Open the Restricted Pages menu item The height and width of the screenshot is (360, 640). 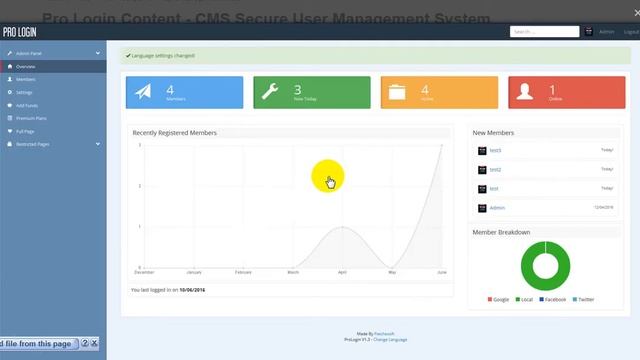[x=53, y=144]
